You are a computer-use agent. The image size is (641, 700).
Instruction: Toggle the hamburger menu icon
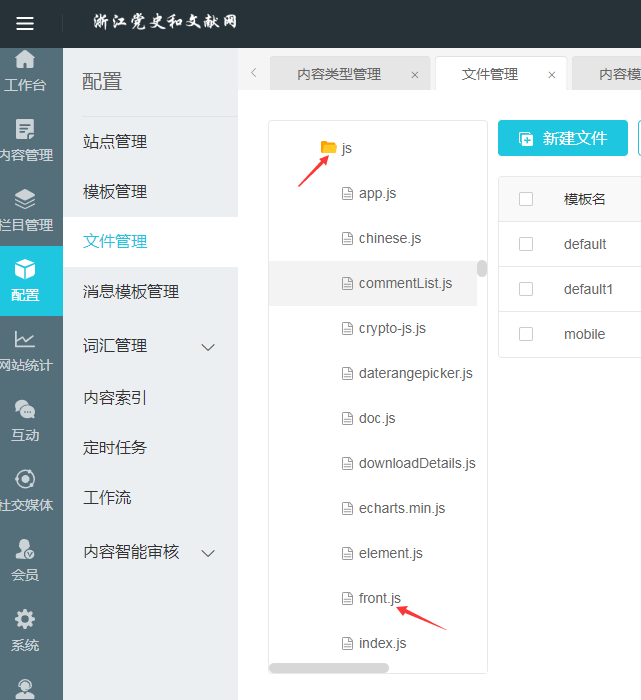25,23
